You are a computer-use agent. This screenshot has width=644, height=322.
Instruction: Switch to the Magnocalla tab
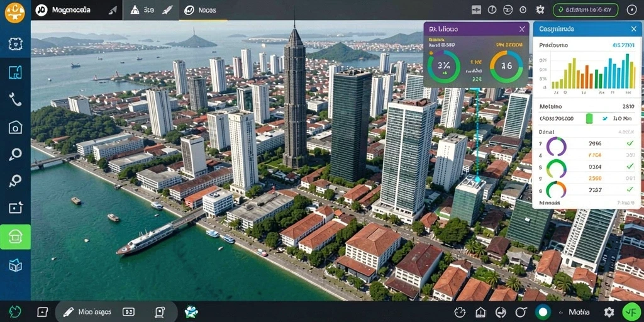pyautogui.click(x=71, y=10)
